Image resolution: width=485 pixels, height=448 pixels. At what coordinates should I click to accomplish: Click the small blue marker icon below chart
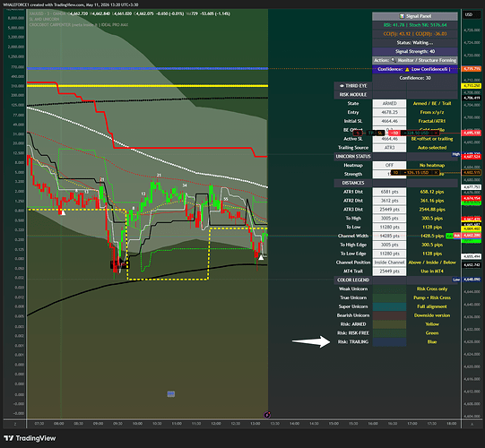tap(170, 393)
